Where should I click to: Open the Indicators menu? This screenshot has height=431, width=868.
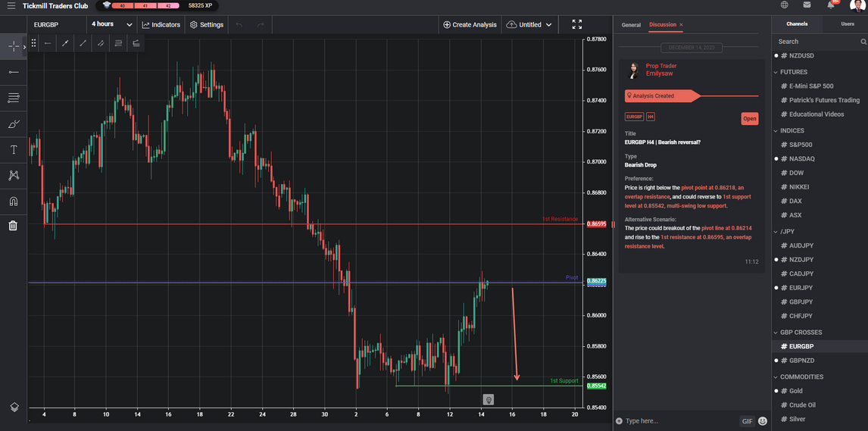[161, 24]
